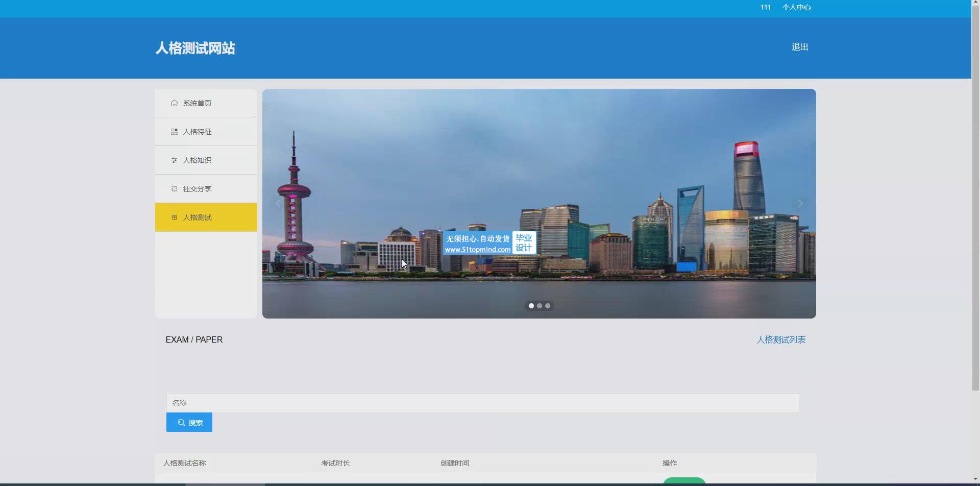Image resolution: width=980 pixels, height=486 pixels.
Task: Click the home icon beside 系统首页
Action: (174, 103)
